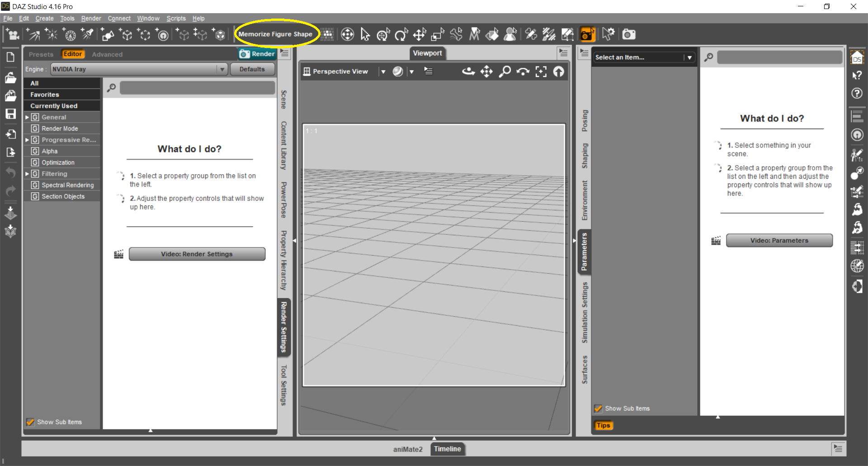Switch to the Presets tab
Screen dimensions: 868x466
point(41,54)
